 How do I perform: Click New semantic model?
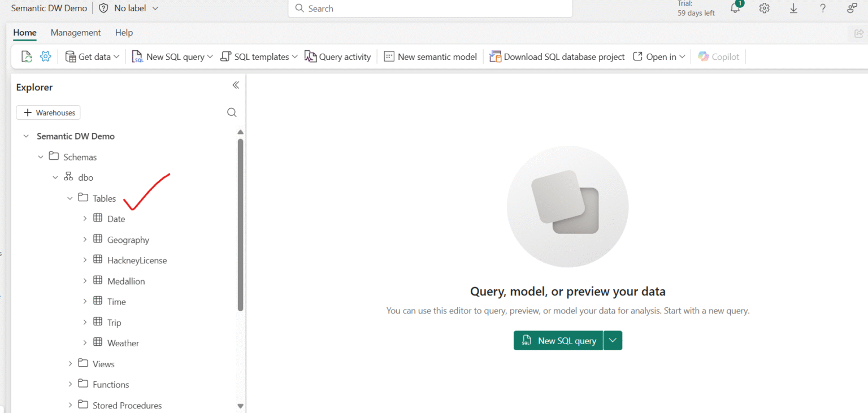pos(430,56)
